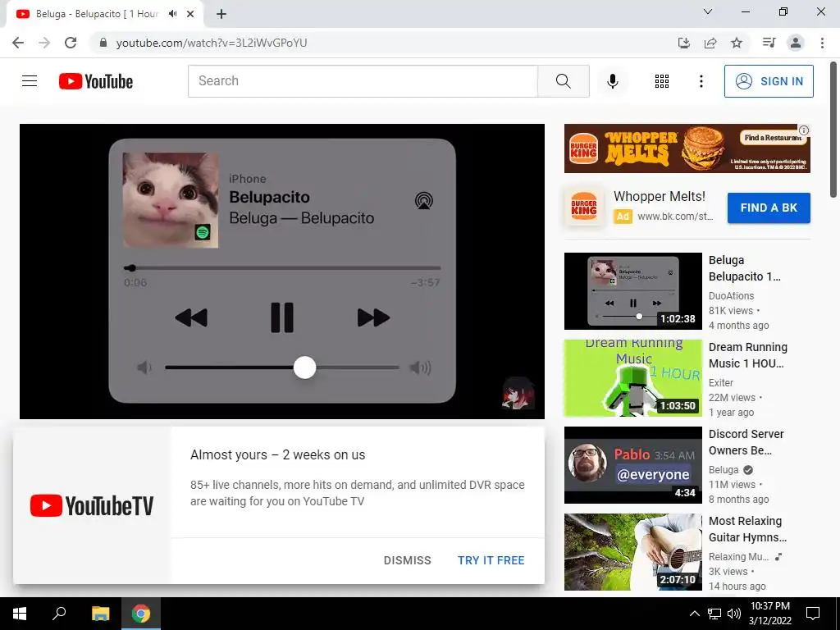Open File Explorer from taskbar
The width and height of the screenshot is (840, 630).
pyautogui.click(x=100, y=614)
